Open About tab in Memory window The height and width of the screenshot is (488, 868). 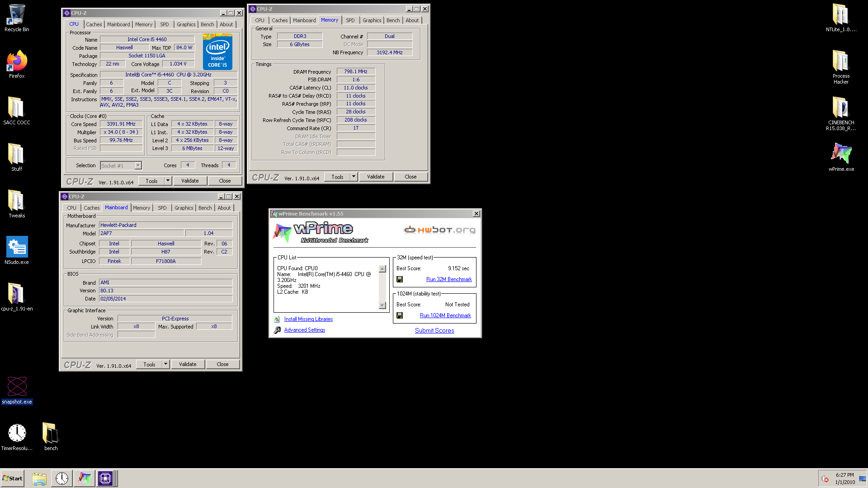point(412,20)
